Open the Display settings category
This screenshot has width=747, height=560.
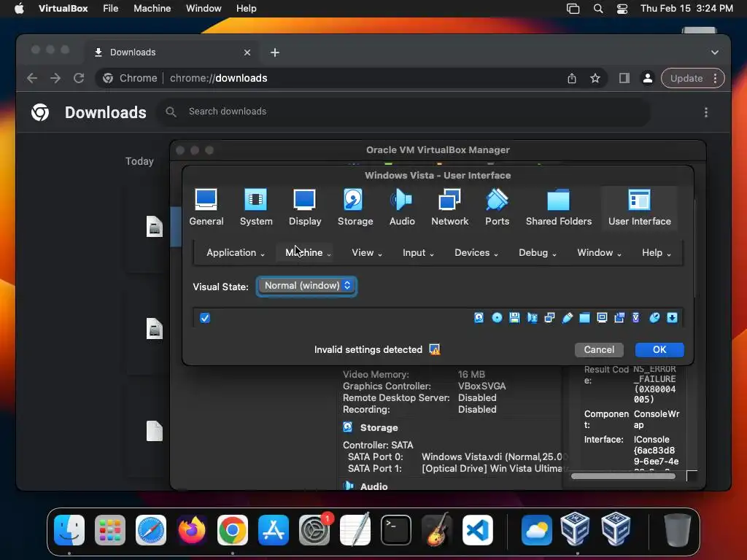pyautogui.click(x=305, y=208)
